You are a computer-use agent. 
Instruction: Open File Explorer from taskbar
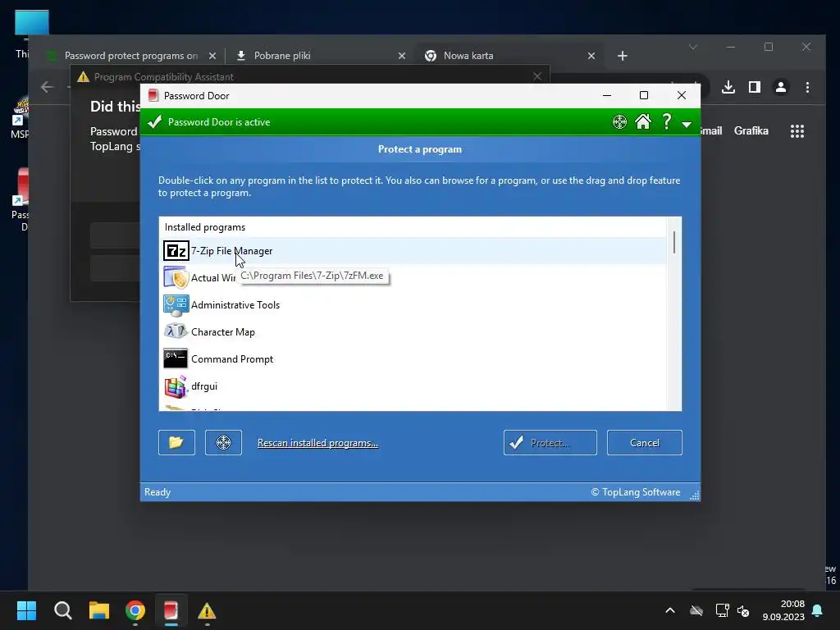point(99,610)
